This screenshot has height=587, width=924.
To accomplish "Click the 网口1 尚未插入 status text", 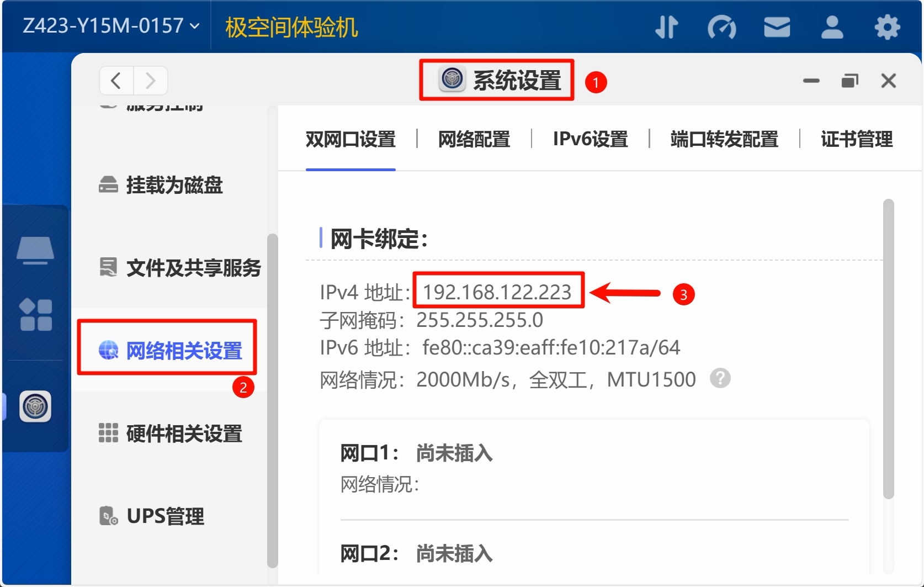I will pyautogui.click(x=454, y=453).
